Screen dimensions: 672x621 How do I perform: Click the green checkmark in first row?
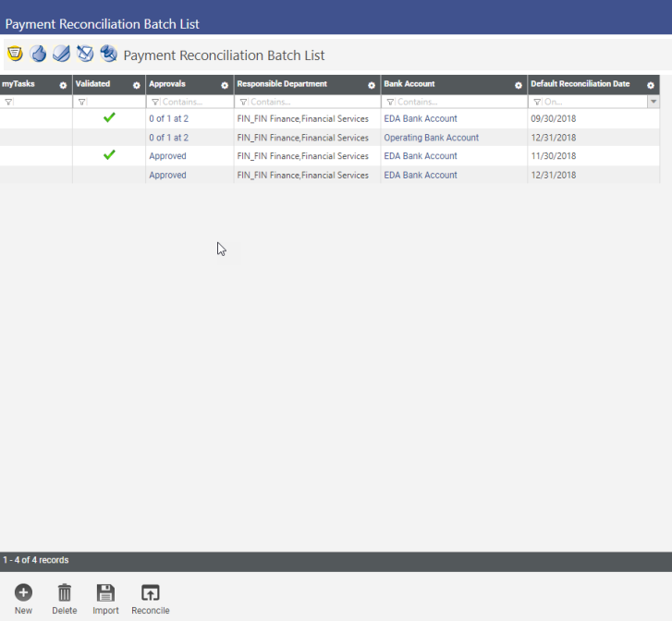109,117
